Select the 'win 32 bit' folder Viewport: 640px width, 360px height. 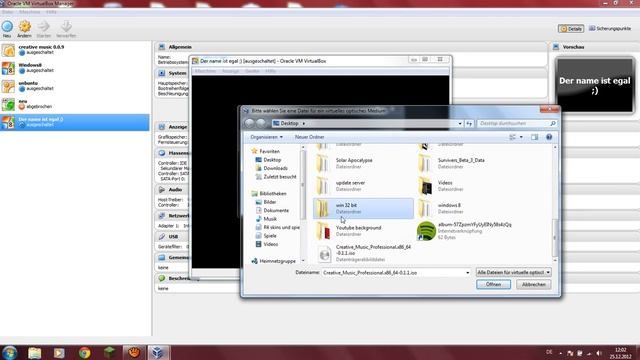(x=363, y=208)
